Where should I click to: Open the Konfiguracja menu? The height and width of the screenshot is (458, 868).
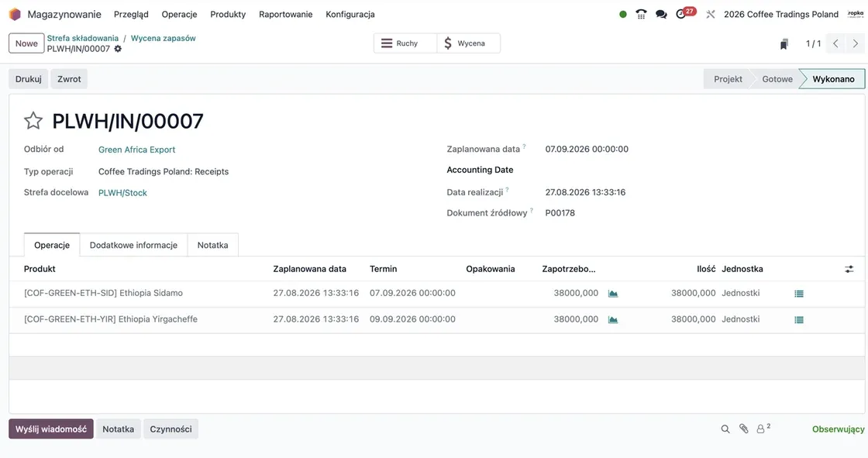350,15
